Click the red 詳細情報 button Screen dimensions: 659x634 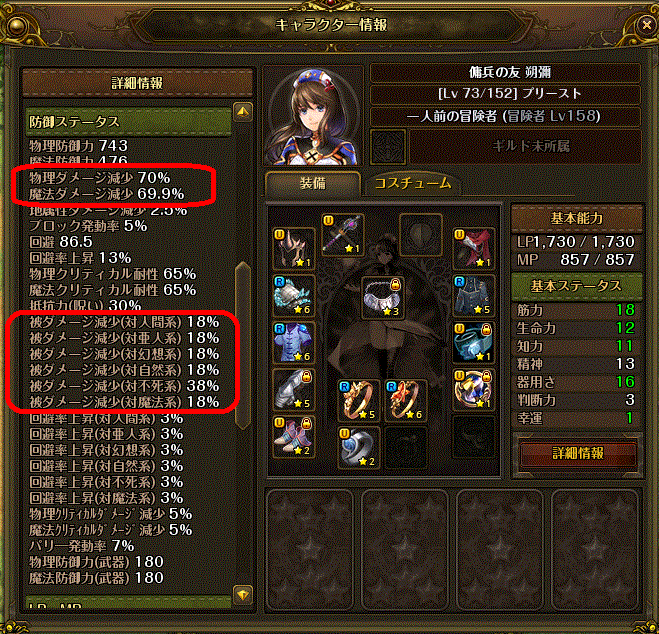[577, 453]
